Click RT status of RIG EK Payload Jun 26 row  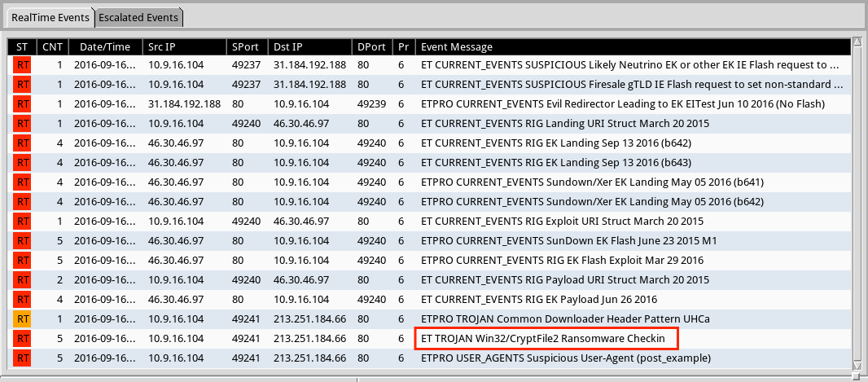23,299
